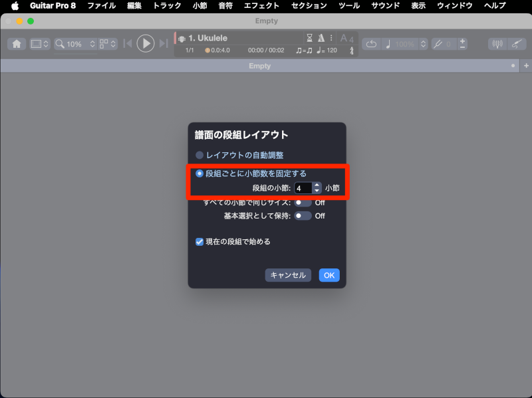This screenshot has height=398, width=532.
Task: Open the view layout dropdown beside Home
Action: (40, 44)
